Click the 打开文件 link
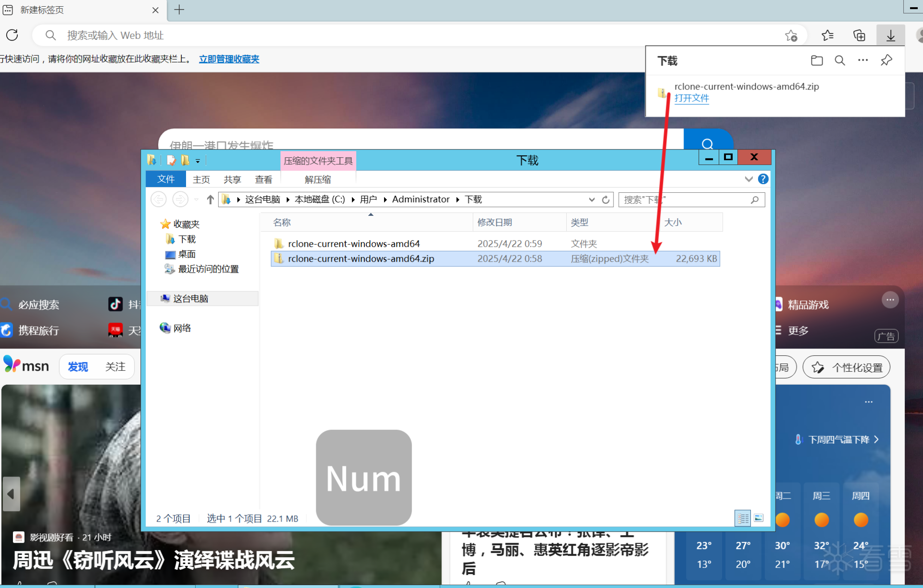 (691, 98)
